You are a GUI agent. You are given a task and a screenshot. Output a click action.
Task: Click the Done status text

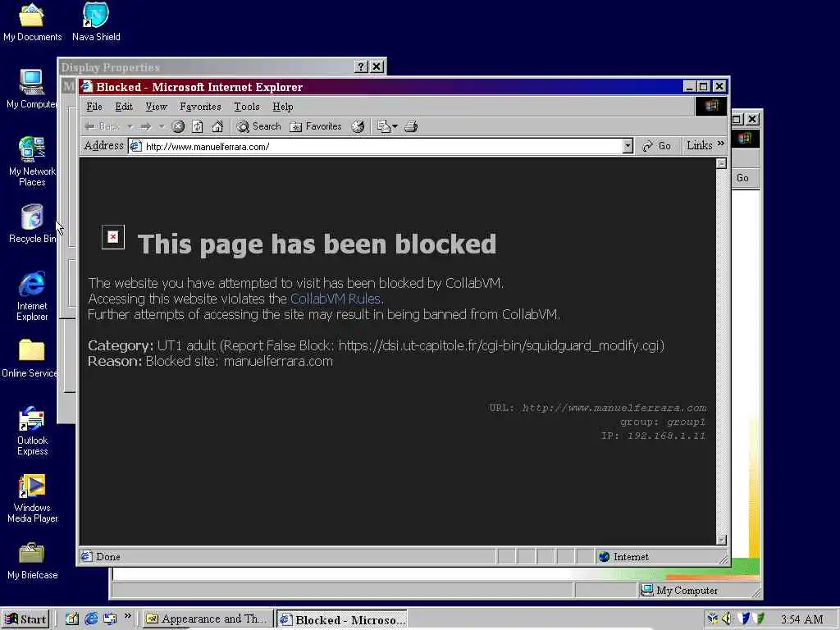(x=108, y=557)
